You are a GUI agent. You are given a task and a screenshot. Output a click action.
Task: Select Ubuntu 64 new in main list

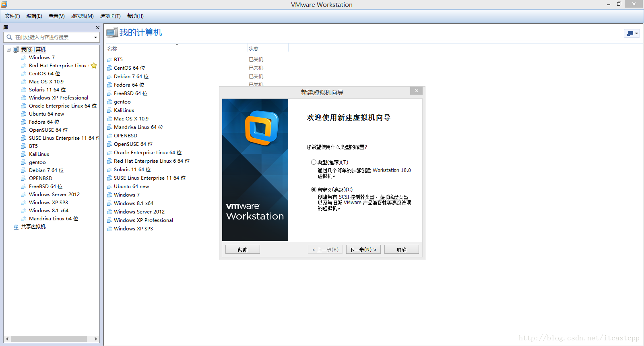point(131,186)
